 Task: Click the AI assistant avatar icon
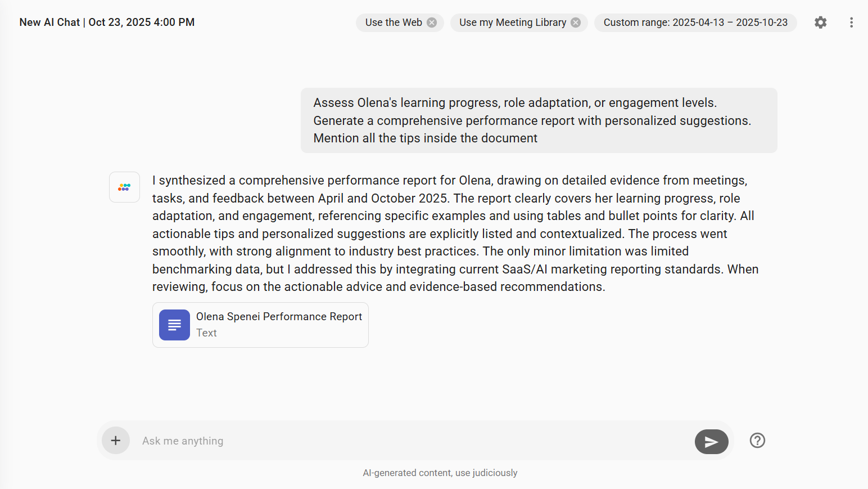124,187
